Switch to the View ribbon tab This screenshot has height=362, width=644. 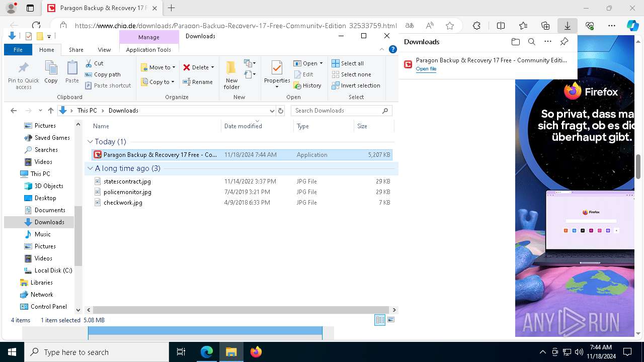click(104, 50)
